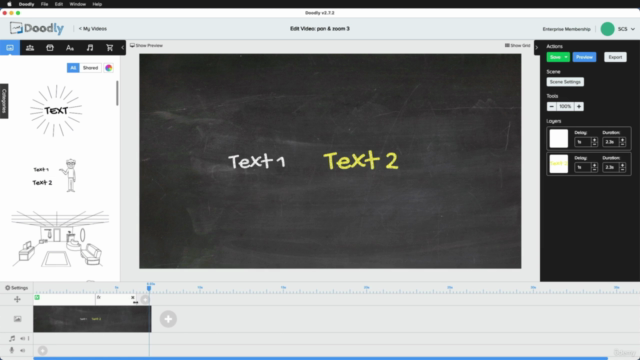The image size is (640, 360).
Task: Delete pan zoom segment with X
Action: pyautogui.click(x=133, y=298)
